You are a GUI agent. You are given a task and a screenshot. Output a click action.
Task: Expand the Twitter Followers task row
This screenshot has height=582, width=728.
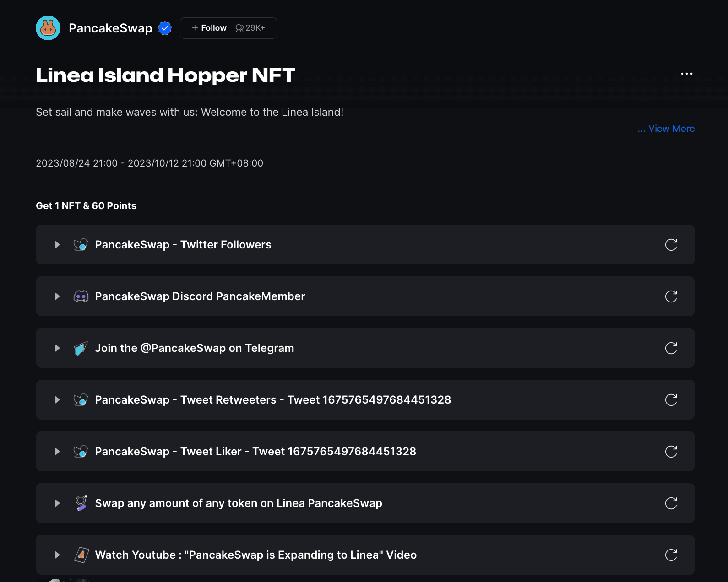point(57,245)
